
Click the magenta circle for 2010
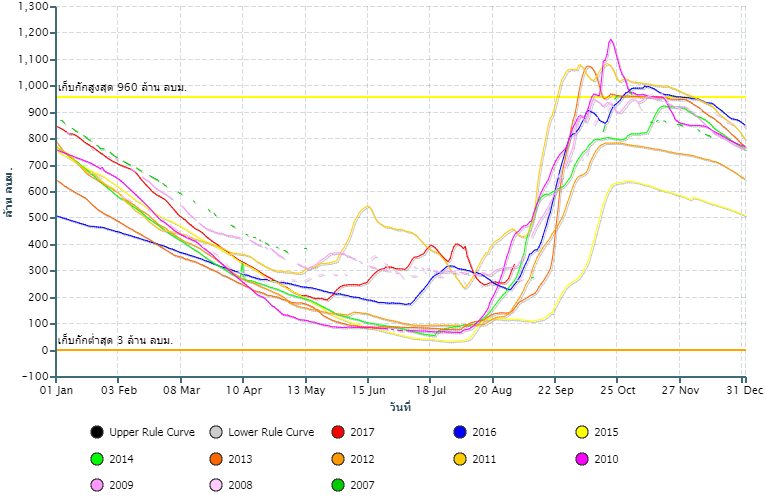[x=580, y=459]
